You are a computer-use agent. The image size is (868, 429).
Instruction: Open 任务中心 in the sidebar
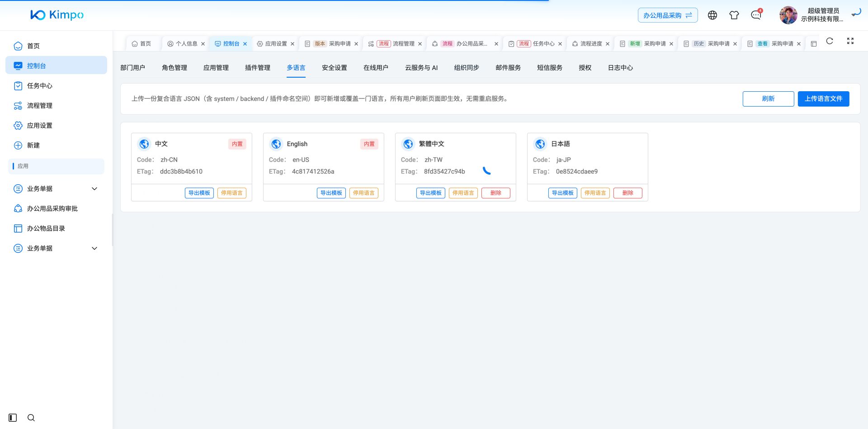[x=56, y=86]
